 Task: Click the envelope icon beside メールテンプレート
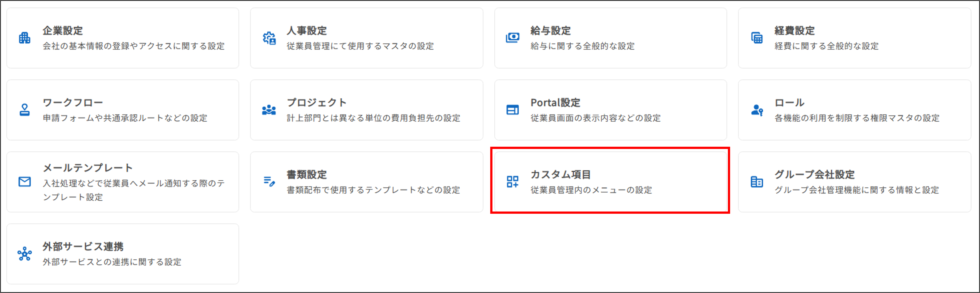[24, 182]
